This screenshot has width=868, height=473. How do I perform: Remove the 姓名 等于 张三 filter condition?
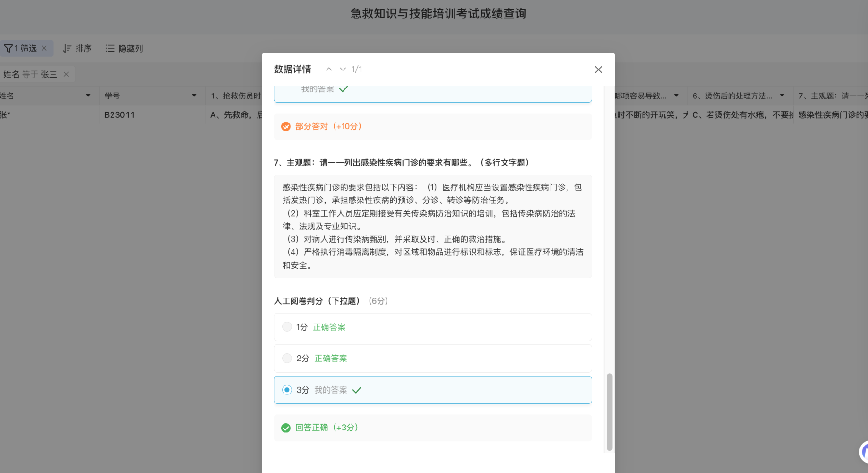(66, 74)
